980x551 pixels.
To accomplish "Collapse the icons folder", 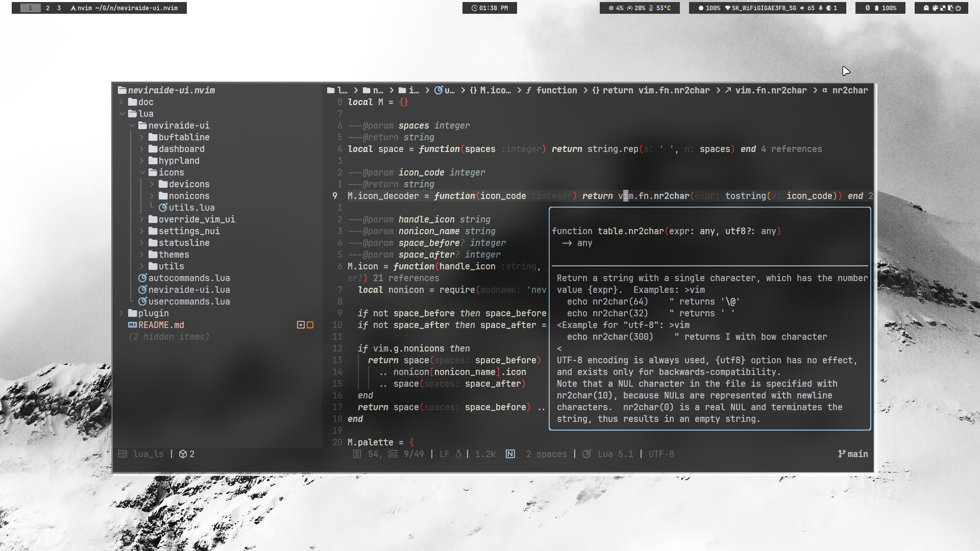I will click(142, 172).
